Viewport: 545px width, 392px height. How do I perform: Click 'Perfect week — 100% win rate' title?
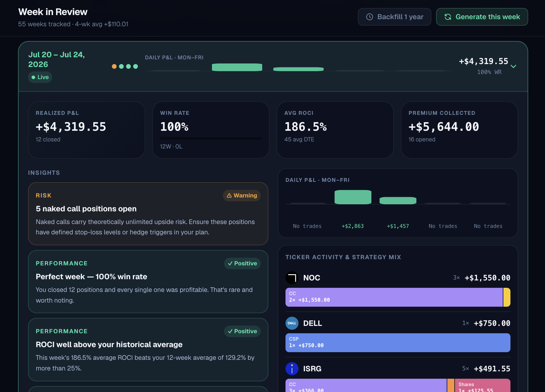point(92,277)
